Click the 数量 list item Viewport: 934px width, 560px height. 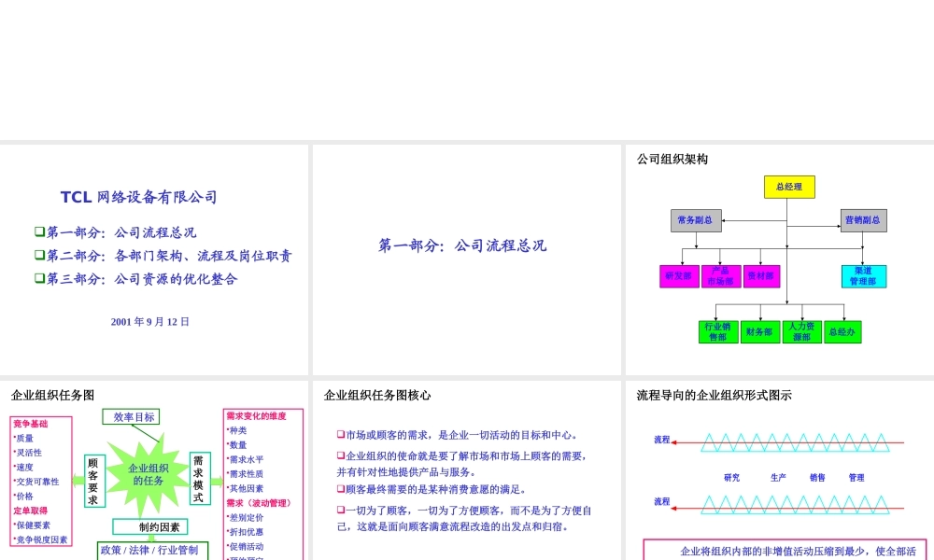(237, 445)
